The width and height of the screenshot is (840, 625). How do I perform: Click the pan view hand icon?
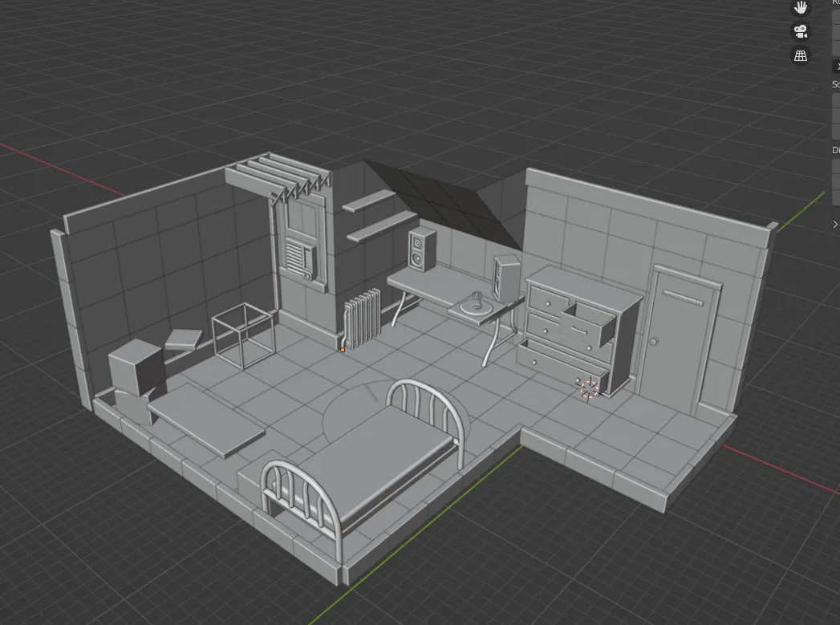click(x=801, y=7)
